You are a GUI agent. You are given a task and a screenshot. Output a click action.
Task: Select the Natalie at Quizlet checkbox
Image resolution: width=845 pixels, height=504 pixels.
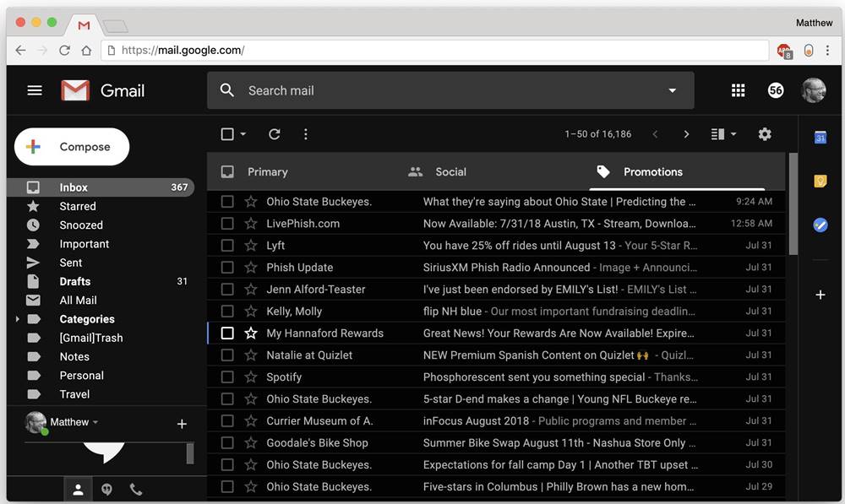(x=227, y=355)
